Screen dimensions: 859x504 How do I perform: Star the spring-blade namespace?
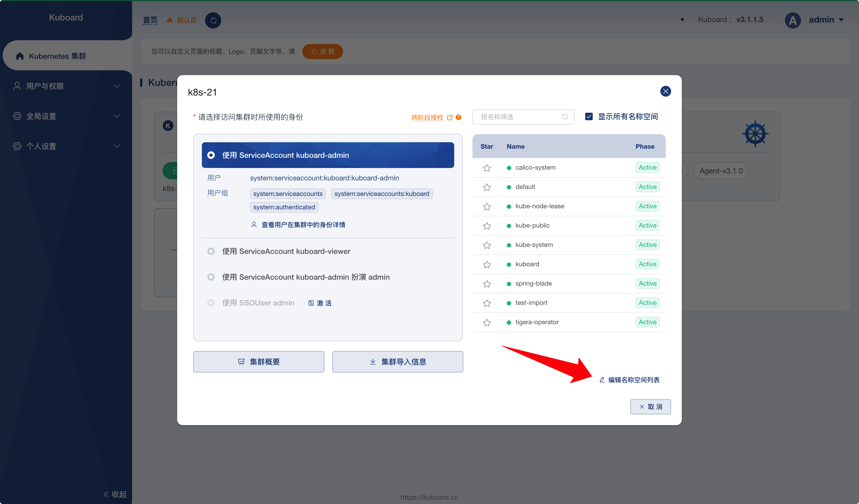[487, 283]
